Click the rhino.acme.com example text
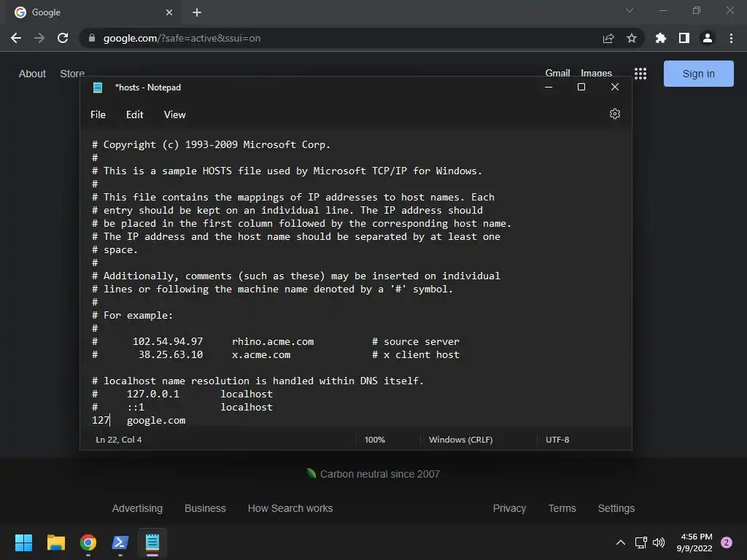This screenshot has width=747, height=560. click(273, 341)
